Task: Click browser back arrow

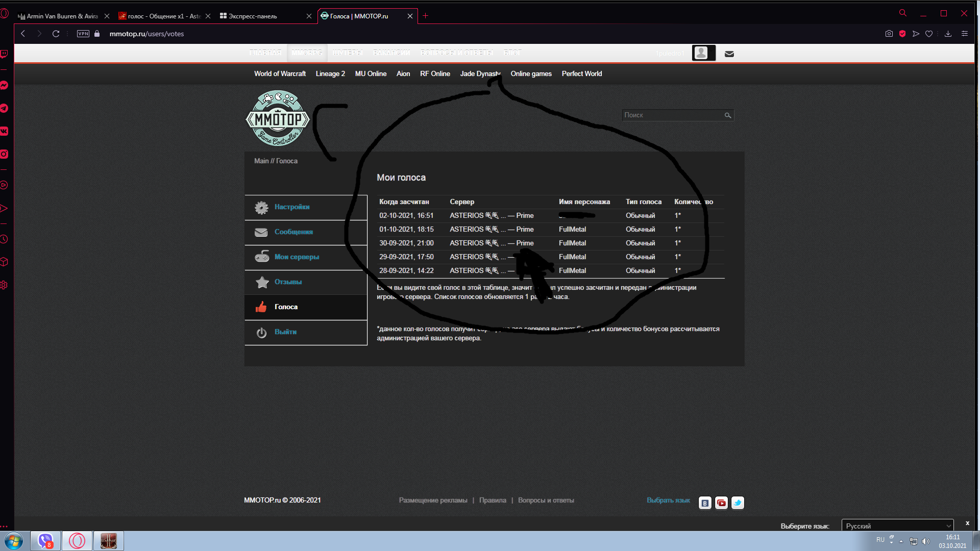Action: tap(23, 34)
